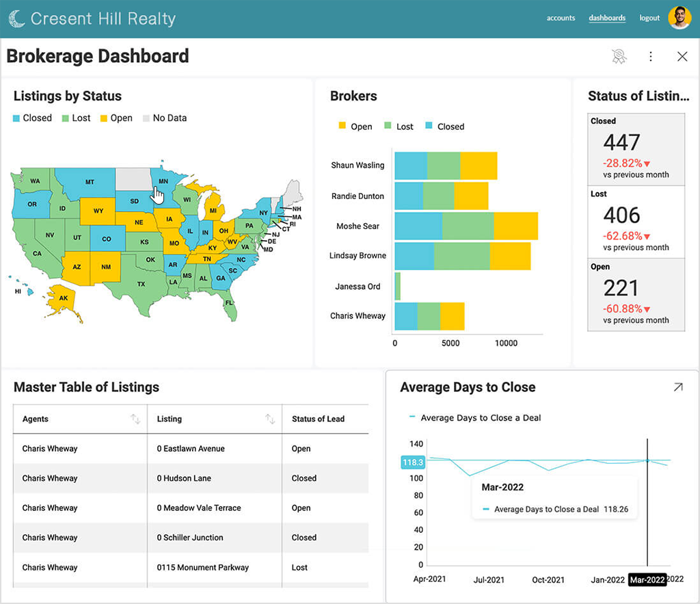
Task: Toggle Closed legend in Brokers chart
Action: tap(444, 127)
